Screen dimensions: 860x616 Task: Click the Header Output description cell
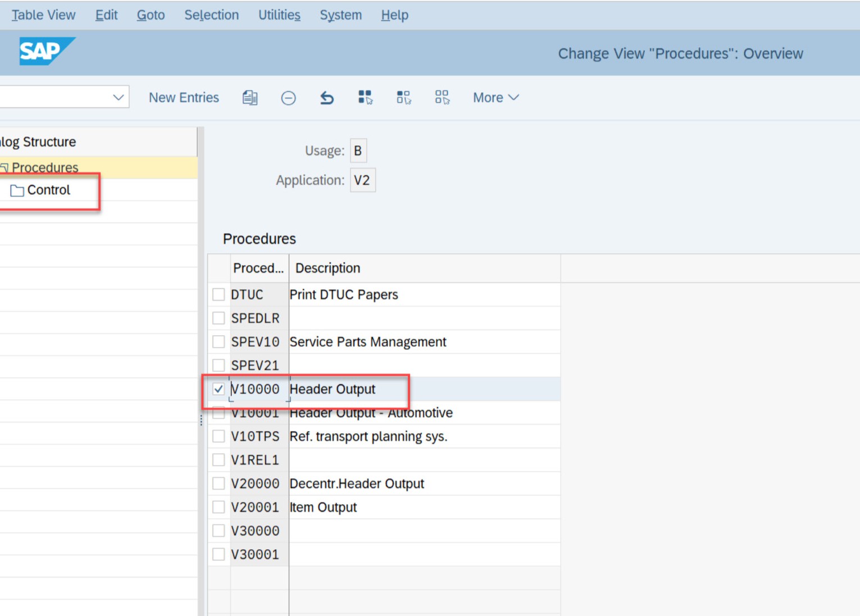[424, 389]
